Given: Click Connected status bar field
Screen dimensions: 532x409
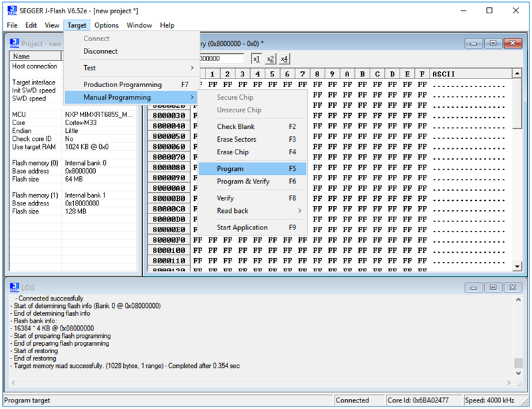Looking at the screenshot, I should click(x=359, y=400).
